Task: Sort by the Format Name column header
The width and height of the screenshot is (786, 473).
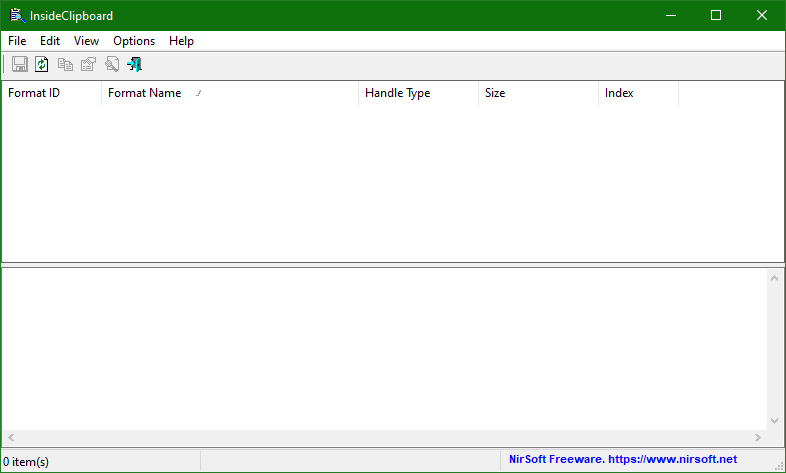Action: pos(230,93)
